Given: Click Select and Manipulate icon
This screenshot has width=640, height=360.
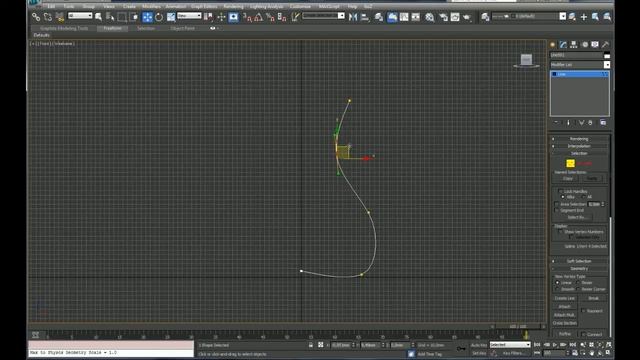Looking at the screenshot, I should (221, 17).
